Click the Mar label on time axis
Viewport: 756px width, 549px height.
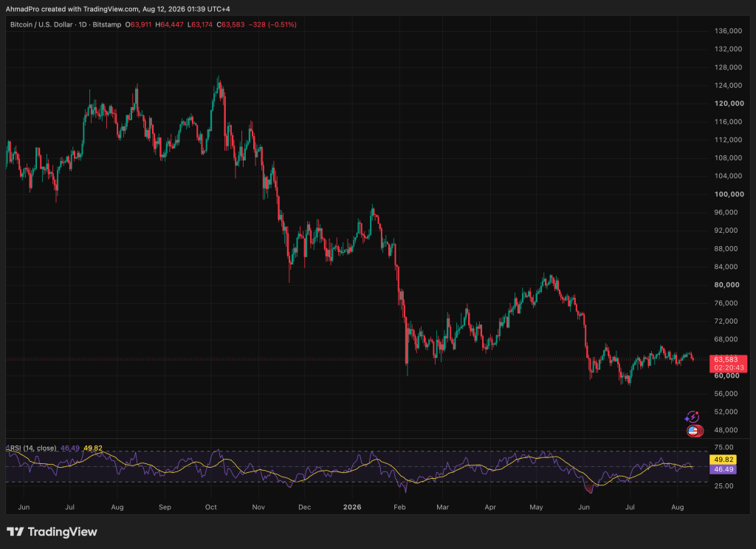(443, 507)
